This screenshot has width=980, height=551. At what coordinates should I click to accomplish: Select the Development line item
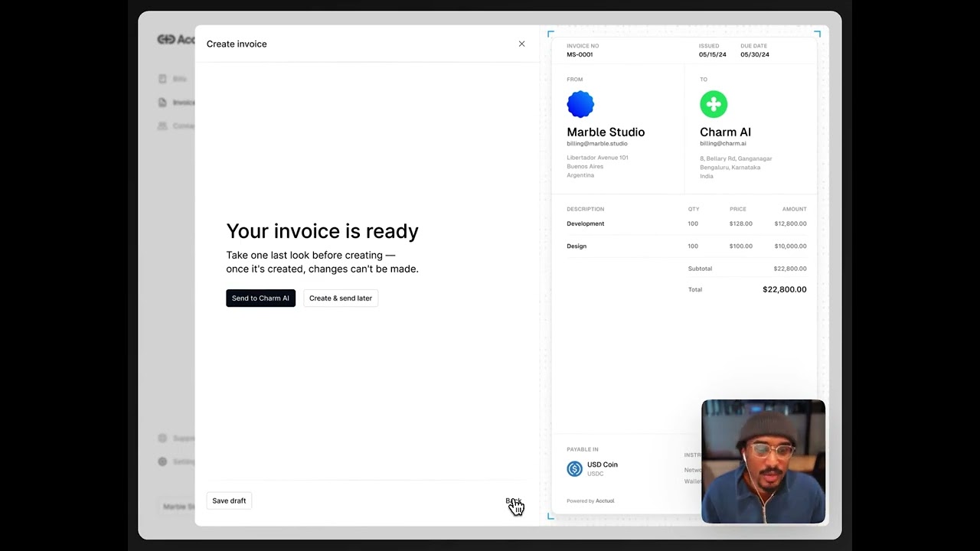click(x=586, y=223)
